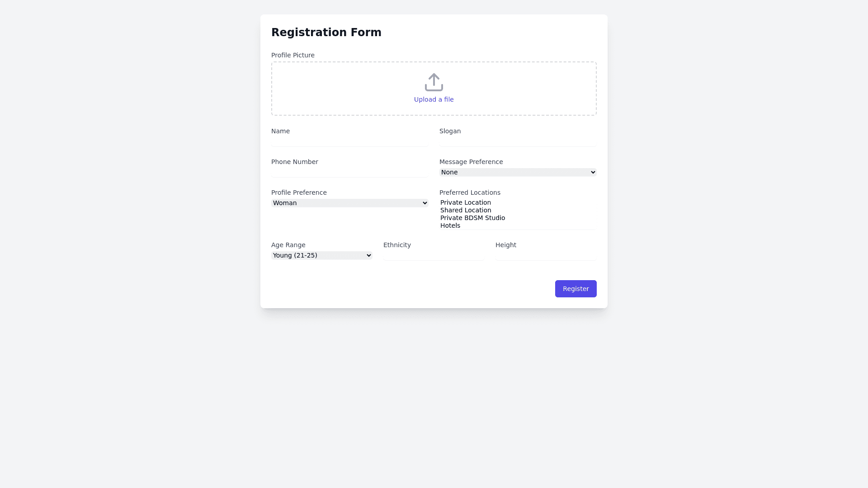Screen dimensions: 868x488
Task: Expand the Profile Preference dropdown
Action: click(349, 203)
